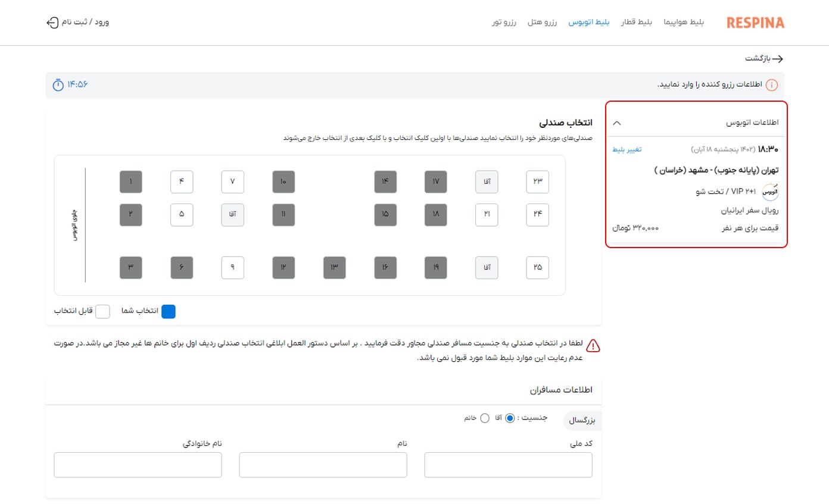Screen dimensions: 829x504
Task: Click the نام input field
Action: [322, 465]
